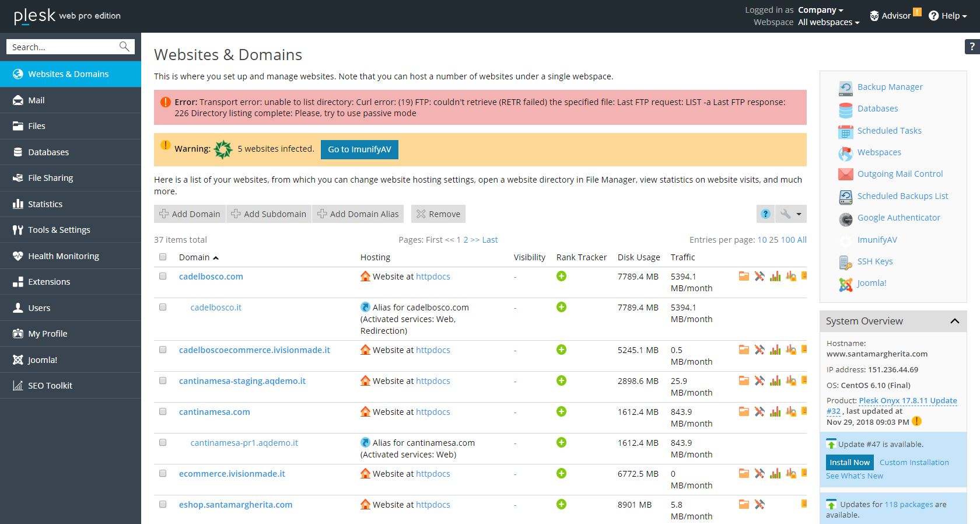Viewport: 980px width, 524px height.
Task: Select checkbox next to cantinamesa.com
Action: [x=163, y=411]
